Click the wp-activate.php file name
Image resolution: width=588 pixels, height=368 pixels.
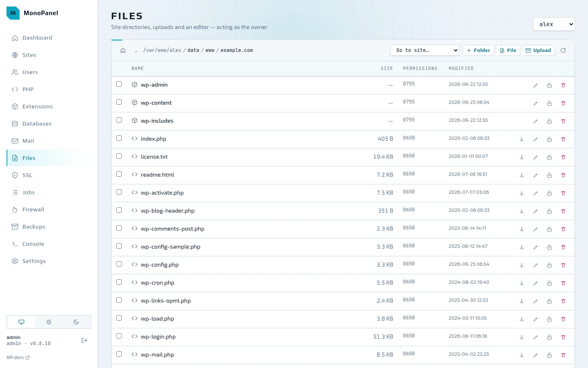[x=162, y=193]
